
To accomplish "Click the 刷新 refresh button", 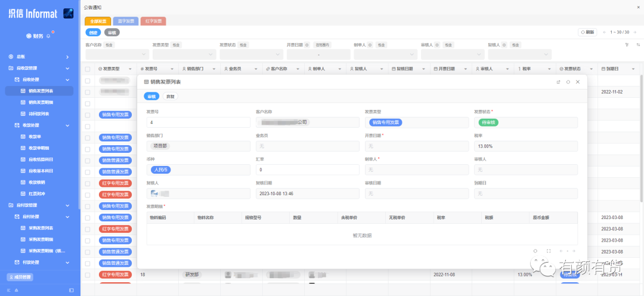I will [587, 32].
